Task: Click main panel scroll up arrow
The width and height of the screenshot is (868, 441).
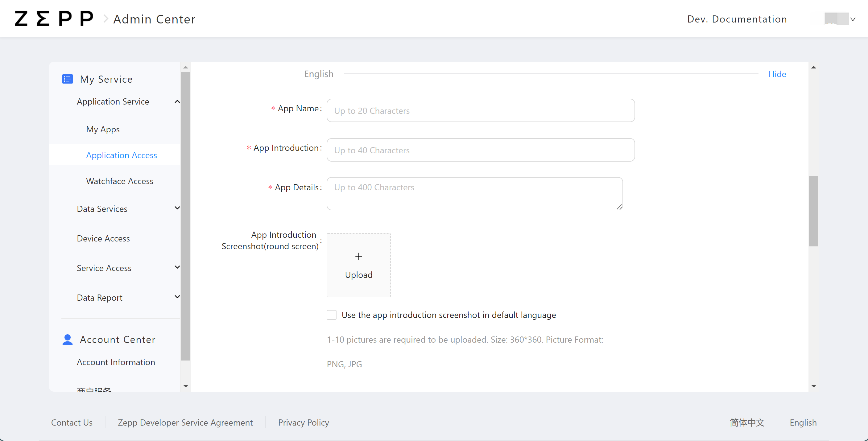Action: pyautogui.click(x=813, y=67)
